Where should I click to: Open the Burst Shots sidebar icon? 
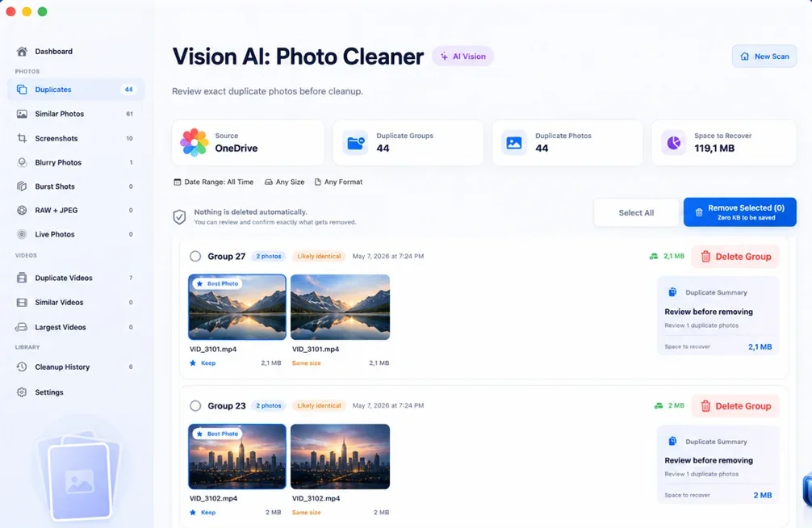click(x=22, y=186)
